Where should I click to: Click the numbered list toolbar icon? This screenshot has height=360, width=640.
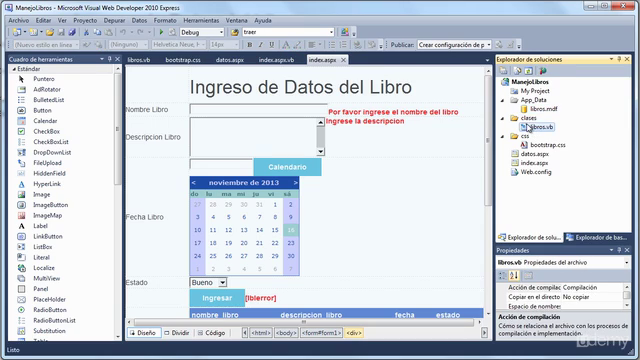(343, 45)
